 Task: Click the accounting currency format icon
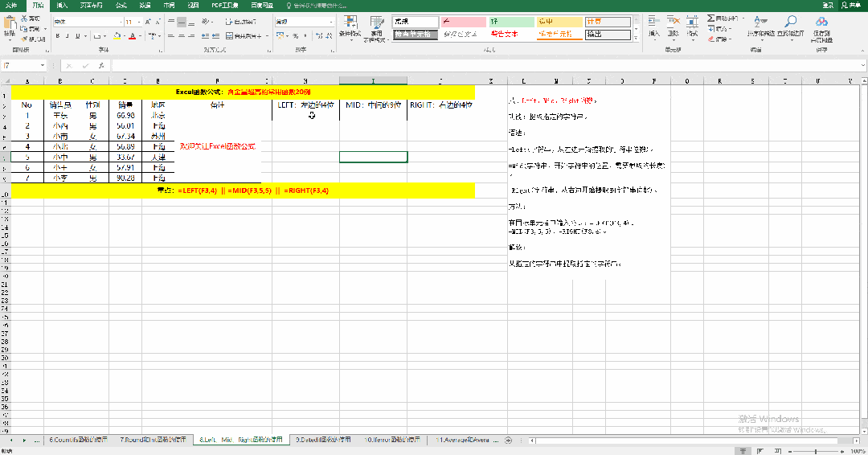tap(280, 36)
